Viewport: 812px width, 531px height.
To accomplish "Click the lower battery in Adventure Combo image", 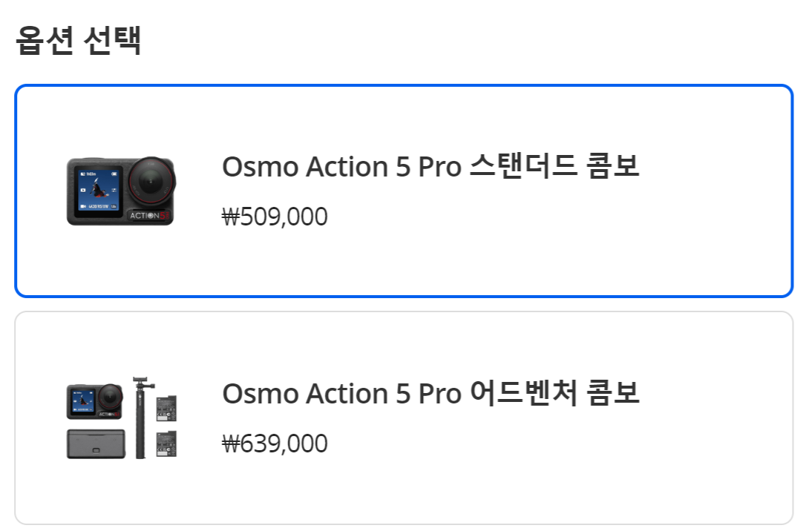I will (166, 444).
